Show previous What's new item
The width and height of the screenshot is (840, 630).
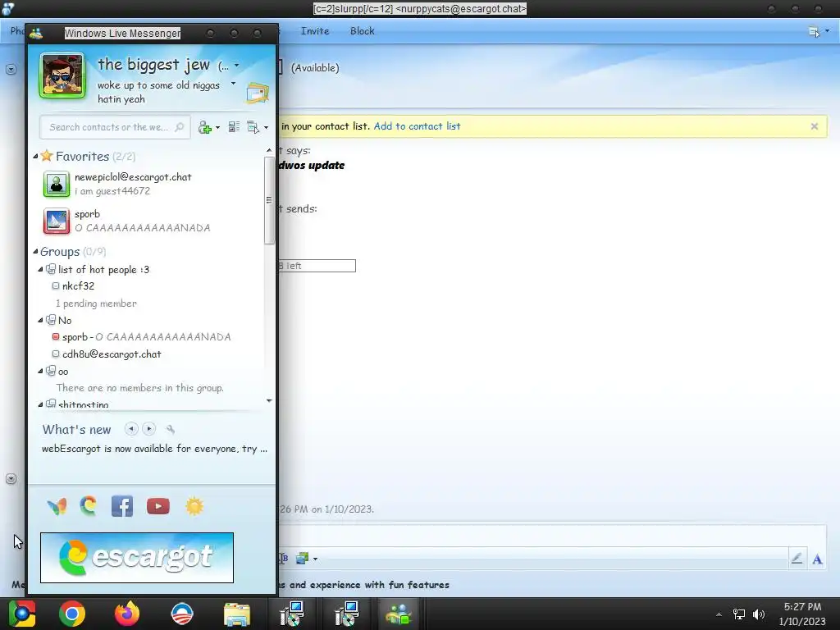click(131, 428)
